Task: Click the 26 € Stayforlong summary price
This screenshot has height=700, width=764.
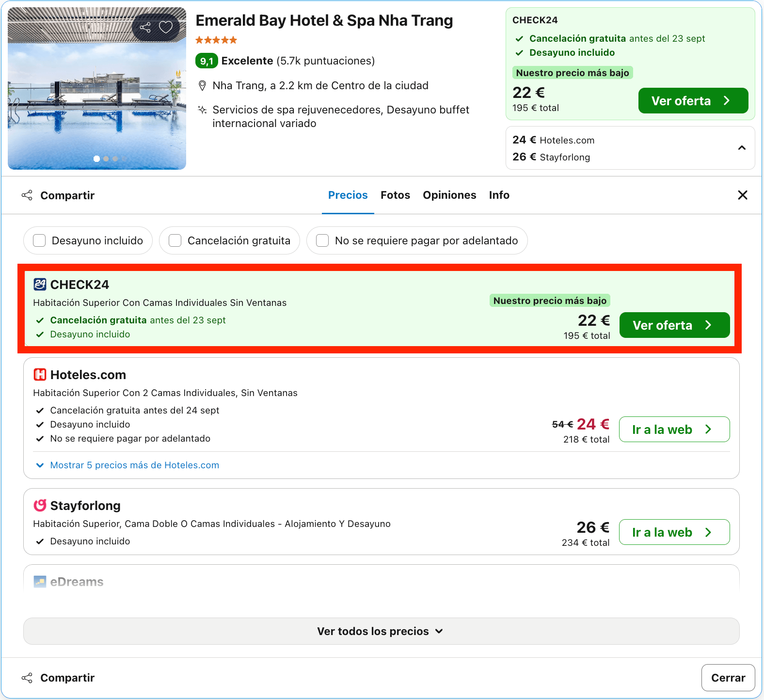Action: click(x=551, y=157)
